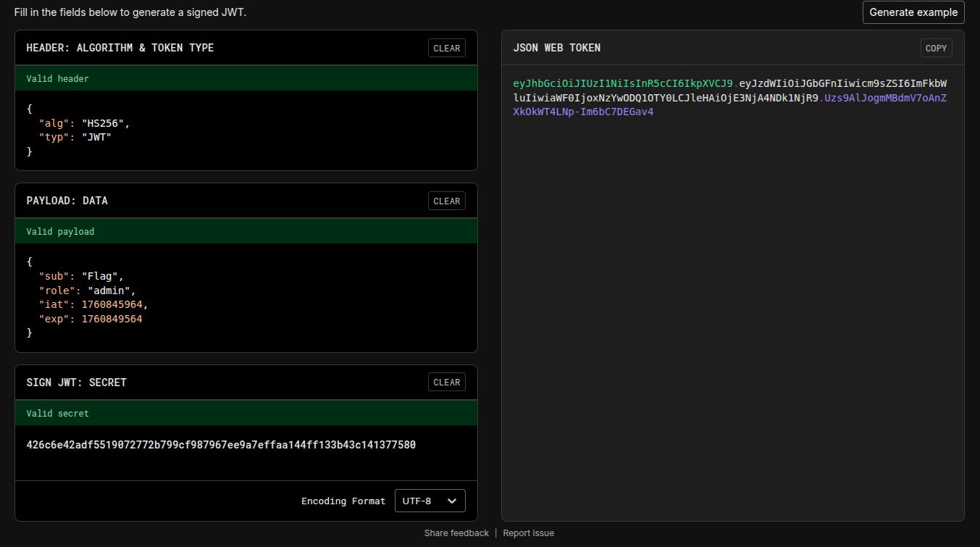980x547 pixels.
Task: Click the purple signature segment of token
Action: [884, 99]
